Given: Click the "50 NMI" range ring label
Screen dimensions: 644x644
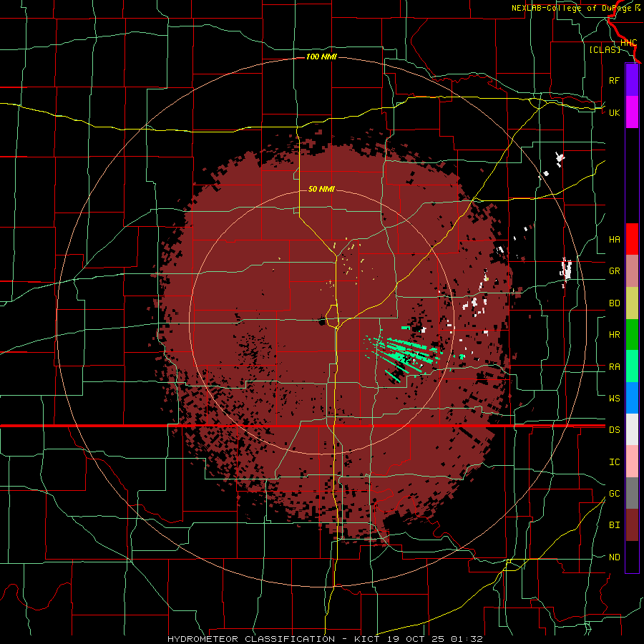Looking at the screenshot, I should (x=321, y=189).
